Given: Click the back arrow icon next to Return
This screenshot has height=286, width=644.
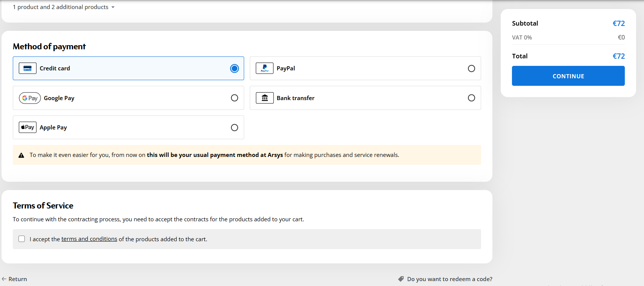Looking at the screenshot, I should point(4,279).
